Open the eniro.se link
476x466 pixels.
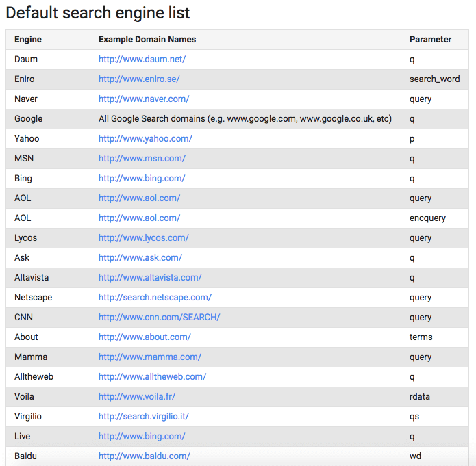pyautogui.click(x=139, y=79)
